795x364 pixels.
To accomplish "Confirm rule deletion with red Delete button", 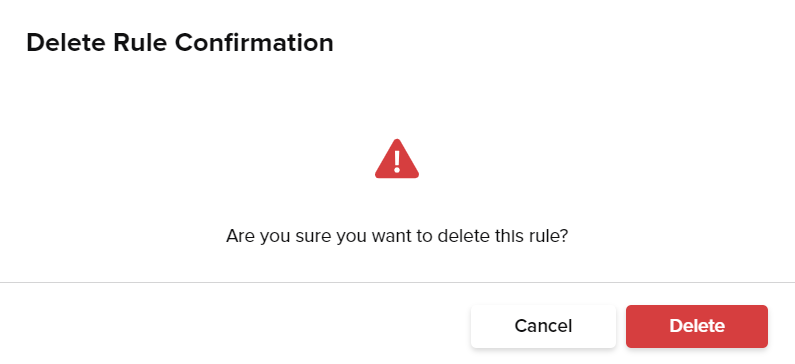I will [x=697, y=326].
